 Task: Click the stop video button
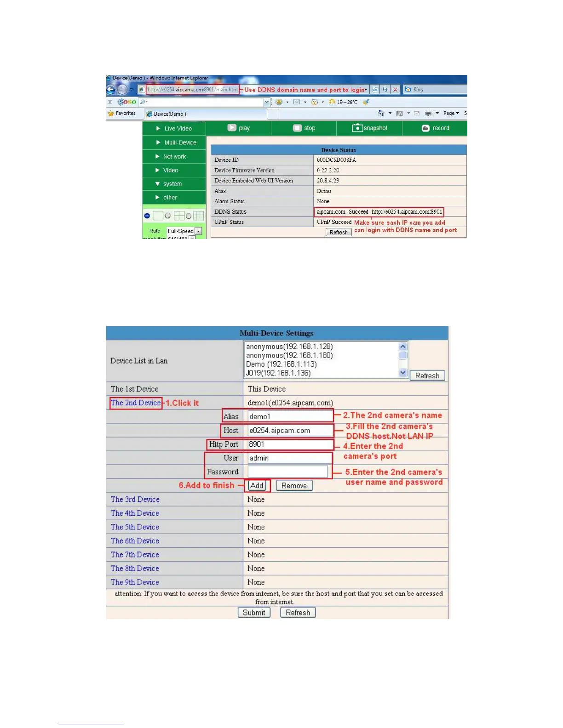pyautogui.click(x=304, y=128)
